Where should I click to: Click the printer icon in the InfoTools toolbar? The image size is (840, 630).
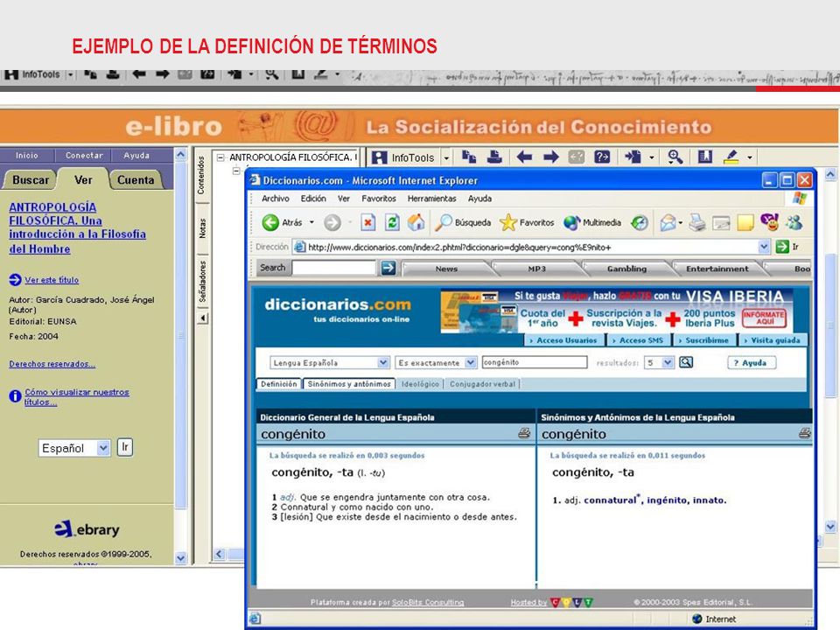(493, 157)
